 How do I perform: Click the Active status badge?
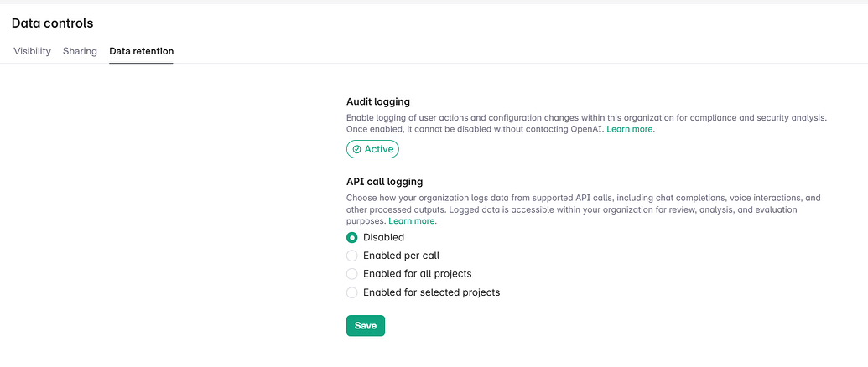[372, 150]
